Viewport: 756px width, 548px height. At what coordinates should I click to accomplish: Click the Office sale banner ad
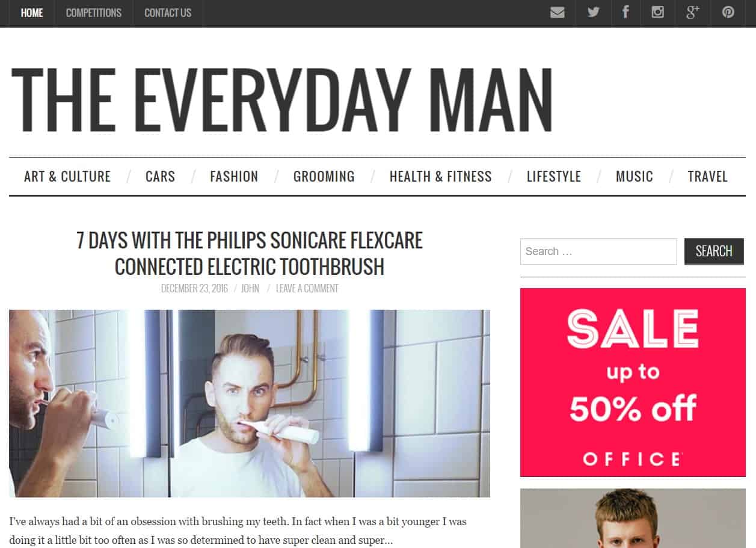[633, 382]
